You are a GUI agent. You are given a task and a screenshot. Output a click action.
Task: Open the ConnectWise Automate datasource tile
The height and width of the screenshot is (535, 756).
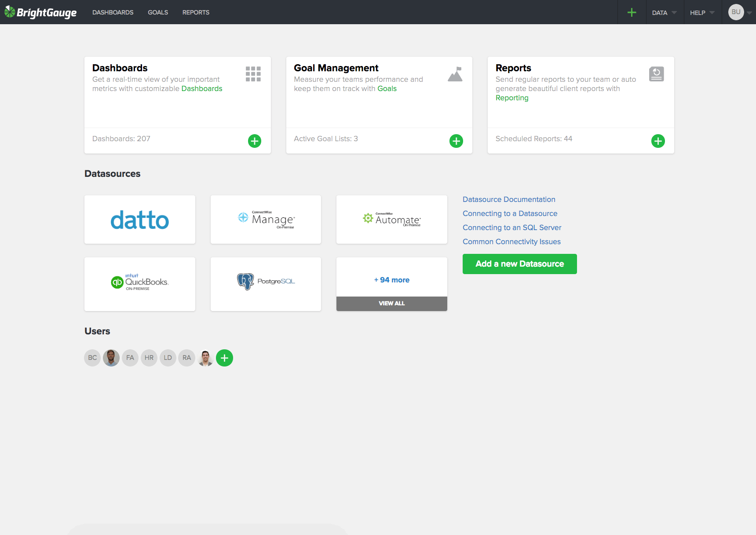(x=392, y=220)
